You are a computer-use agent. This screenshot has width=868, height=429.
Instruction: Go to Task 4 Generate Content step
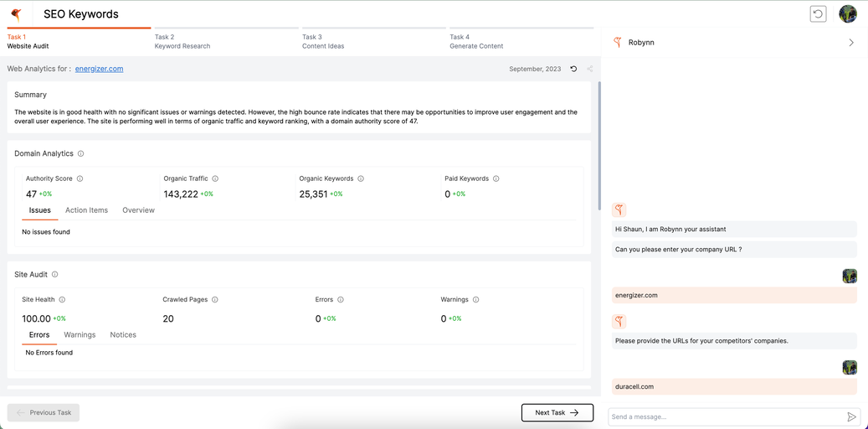[521, 39]
